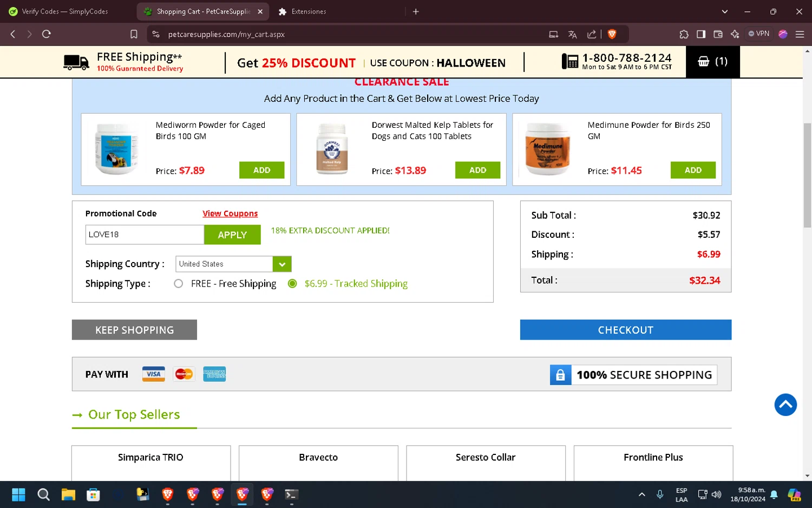The height and width of the screenshot is (508, 812).
Task: Open Shipping Country dropdown
Action: click(233, 264)
